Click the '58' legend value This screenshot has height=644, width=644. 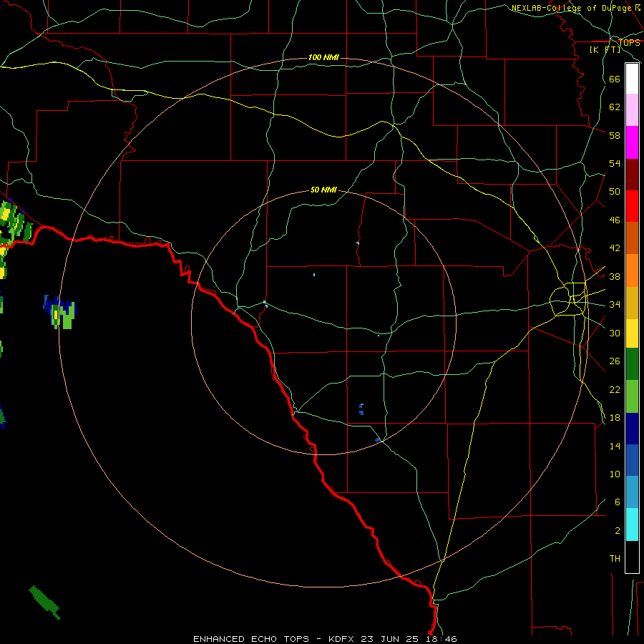coord(615,135)
